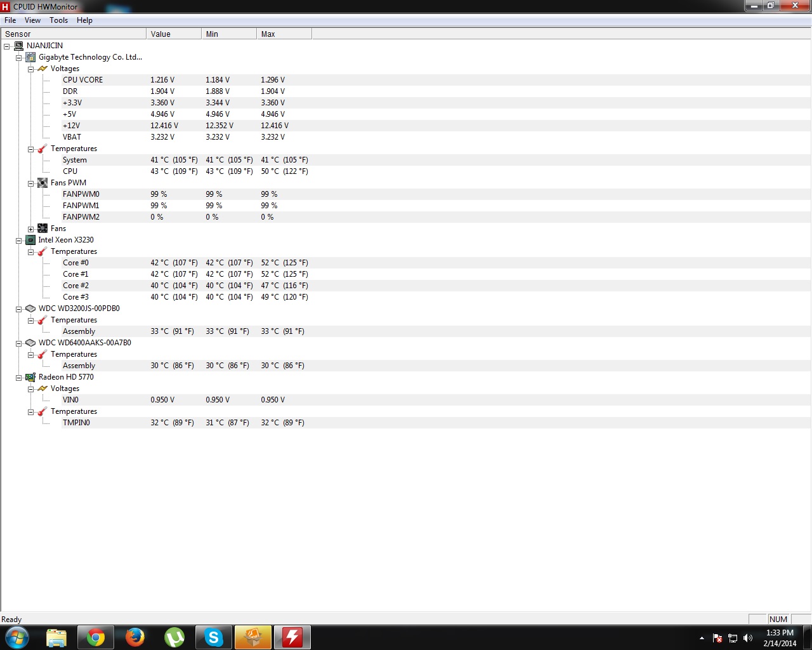Select the Intel Xeon X3230 processor icon
The width and height of the screenshot is (812, 650).
coord(30,240)
